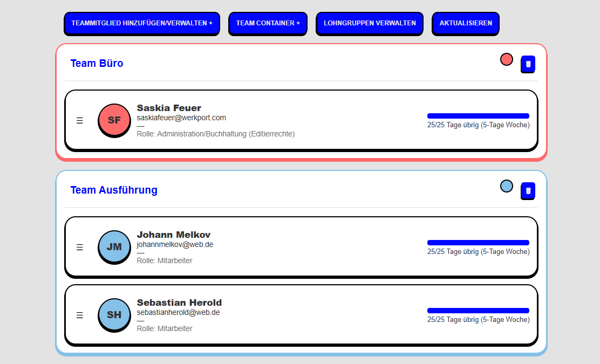Select the Team Ausführung heading

(114, 190)
